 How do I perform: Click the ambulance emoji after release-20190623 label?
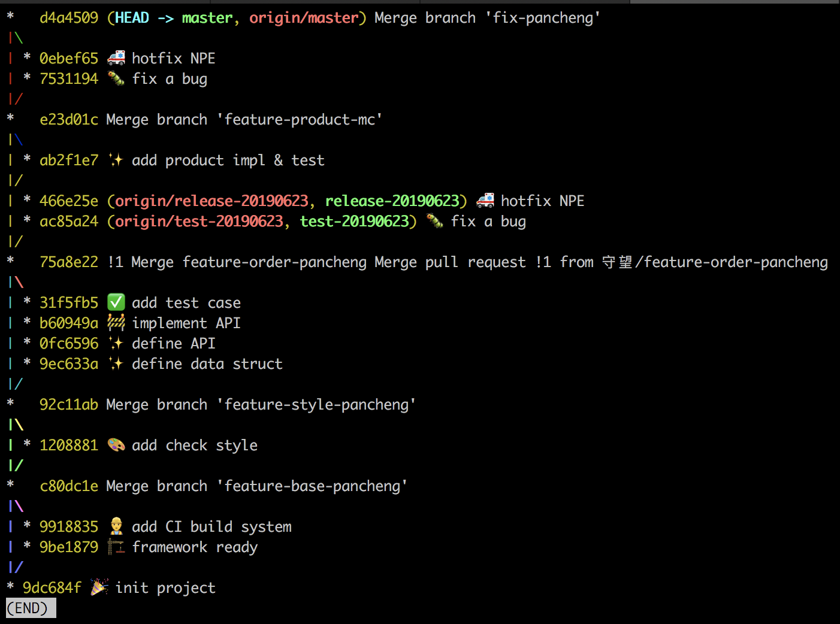coord(485,201)
